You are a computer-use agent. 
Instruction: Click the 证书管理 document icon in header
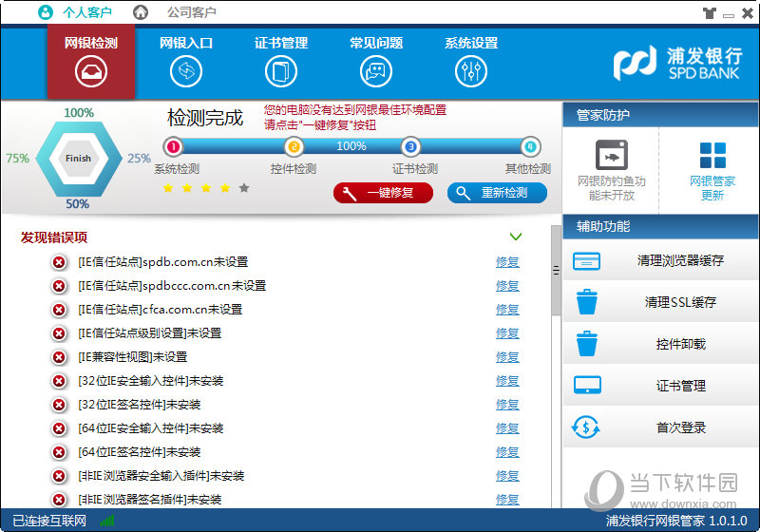(281, 71)
